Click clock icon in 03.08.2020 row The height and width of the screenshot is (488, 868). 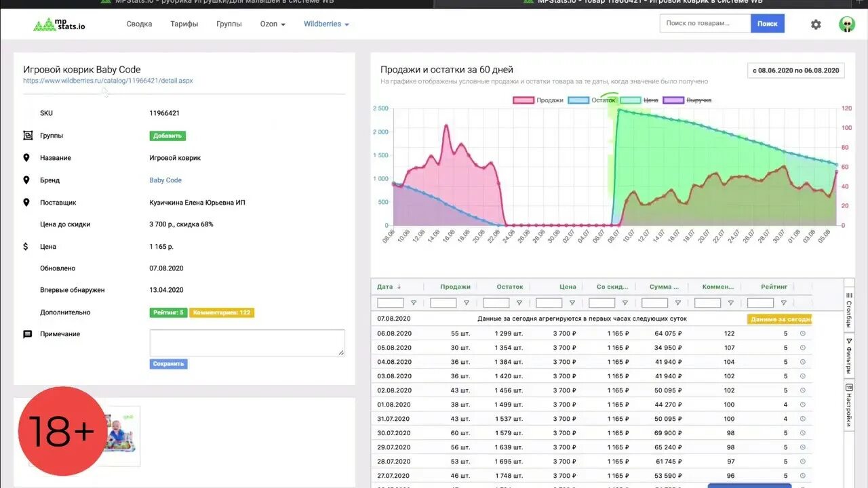pos(803,376)
